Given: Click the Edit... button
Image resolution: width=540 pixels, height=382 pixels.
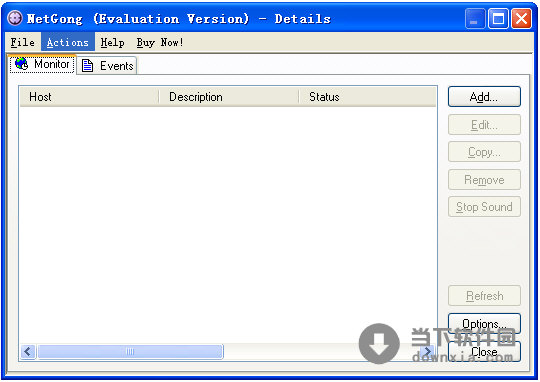Looking at the screenshot, I should click(x=484, y=125).
